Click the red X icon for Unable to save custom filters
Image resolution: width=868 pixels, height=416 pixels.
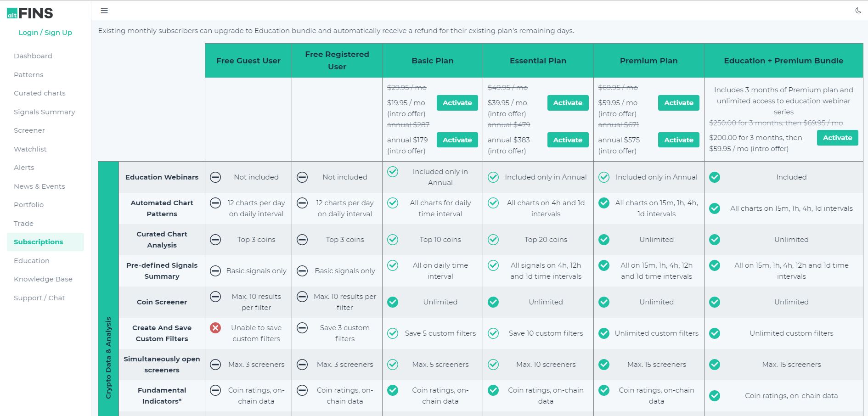coord(215,328)
